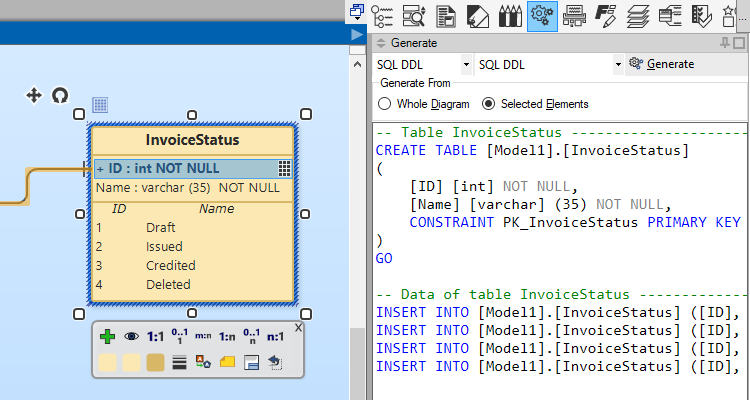The width and height of the screenshot is (750, 400).
Task: Select the 1:1 relationship tool
Action: [156, 338]
